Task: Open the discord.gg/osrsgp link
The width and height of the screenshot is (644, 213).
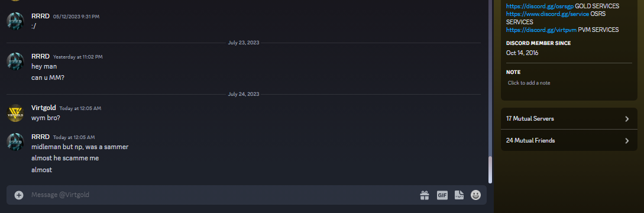Action: point(540,6)
